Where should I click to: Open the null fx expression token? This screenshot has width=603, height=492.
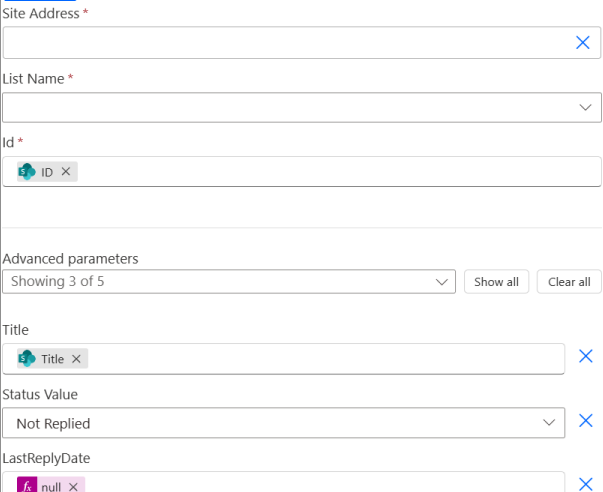(51, 485)
